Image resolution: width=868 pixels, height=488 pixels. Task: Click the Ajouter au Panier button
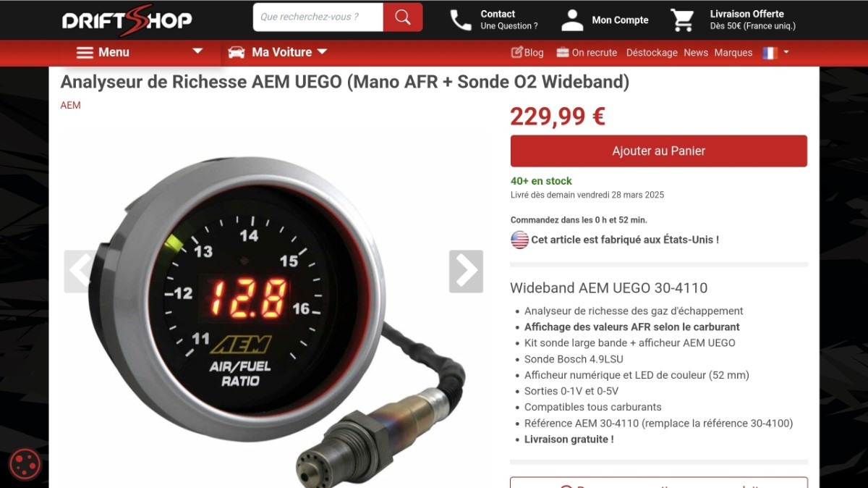pyautogui.click(x=659, y=151)
